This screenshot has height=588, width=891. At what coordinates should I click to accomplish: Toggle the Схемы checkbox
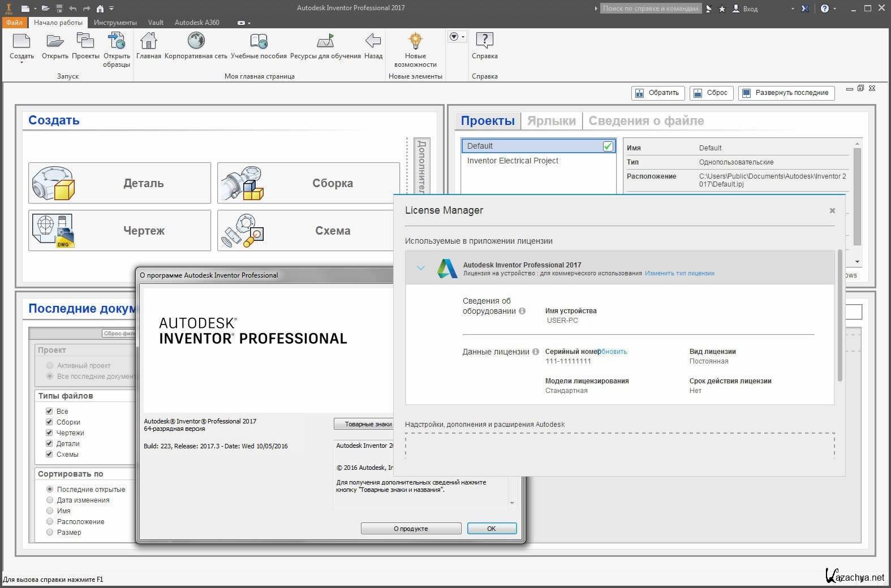pyautogui.click(x=49, y=454)
